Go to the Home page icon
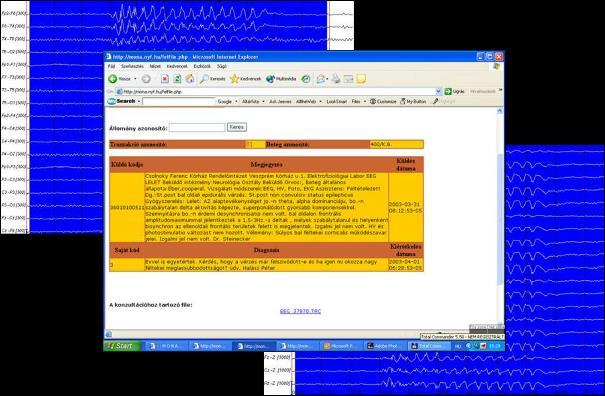Viewport: 605px width, 396px height. (189, 79)
